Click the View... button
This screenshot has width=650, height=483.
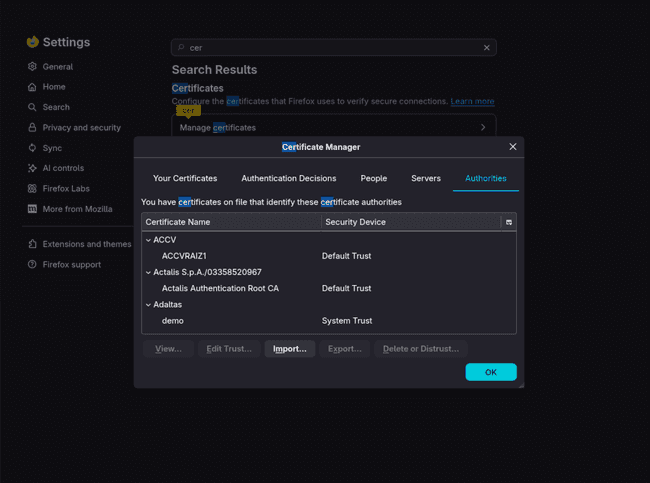[x=168, y=349]
